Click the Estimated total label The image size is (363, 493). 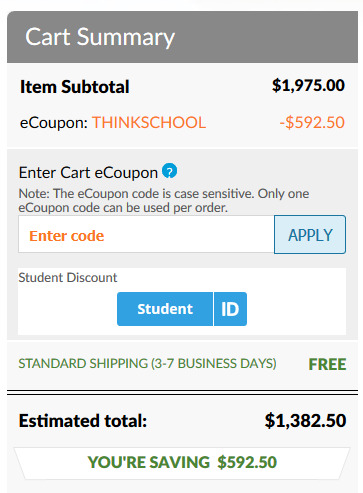(83, 421)
